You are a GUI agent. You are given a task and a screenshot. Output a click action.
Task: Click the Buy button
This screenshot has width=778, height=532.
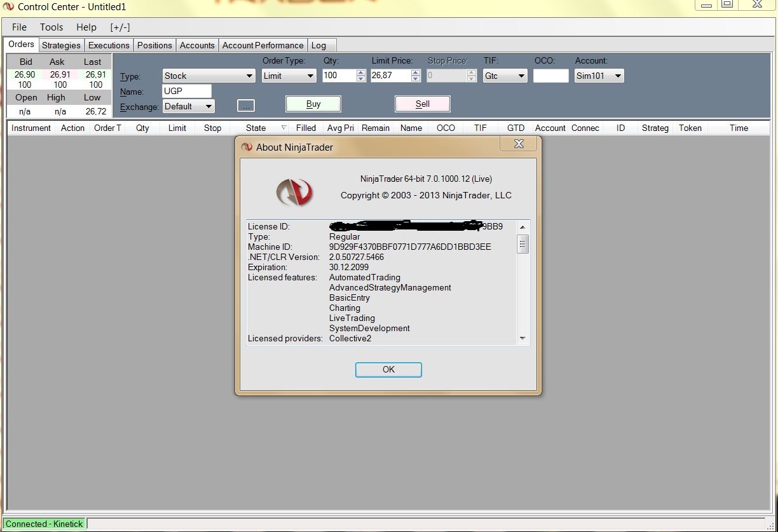313,104
